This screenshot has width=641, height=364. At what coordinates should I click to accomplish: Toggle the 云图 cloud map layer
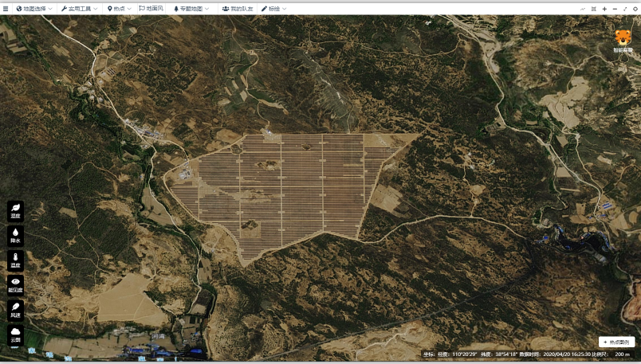click(15, 335)
